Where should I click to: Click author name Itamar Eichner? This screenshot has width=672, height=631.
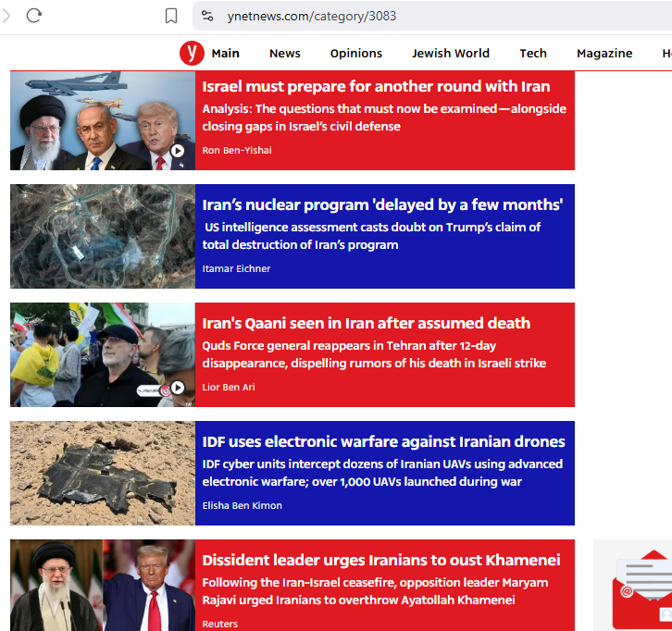click(x=236, y=268)
